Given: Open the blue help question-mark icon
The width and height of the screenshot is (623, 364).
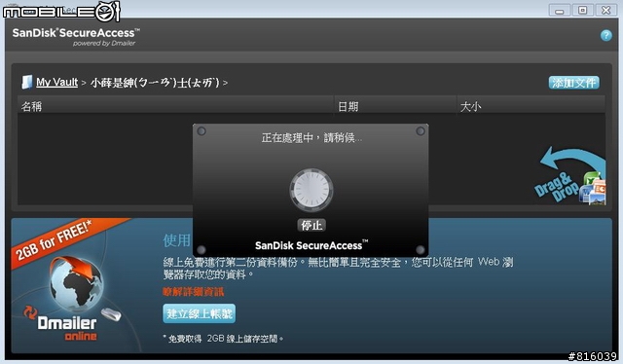Looking at the screenshot, I should [605, 35].
